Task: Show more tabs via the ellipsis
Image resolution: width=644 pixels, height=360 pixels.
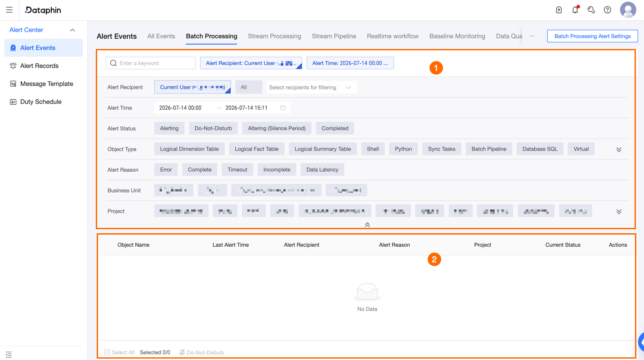Action: click(532, 36)
